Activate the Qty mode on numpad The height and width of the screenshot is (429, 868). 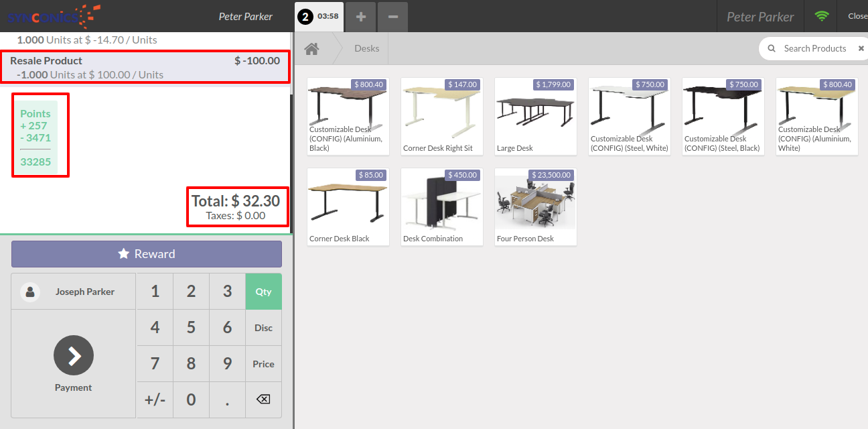(x=263, y=292)
